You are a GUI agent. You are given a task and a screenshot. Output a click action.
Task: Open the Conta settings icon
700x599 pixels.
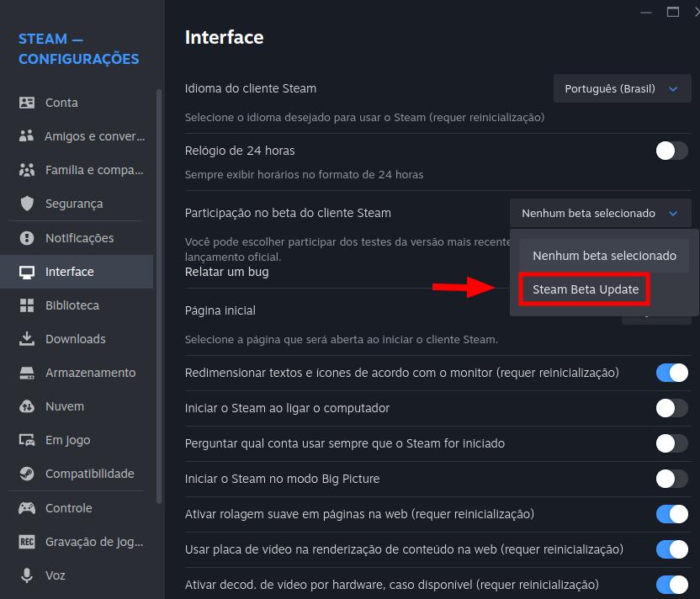point(27,103)
